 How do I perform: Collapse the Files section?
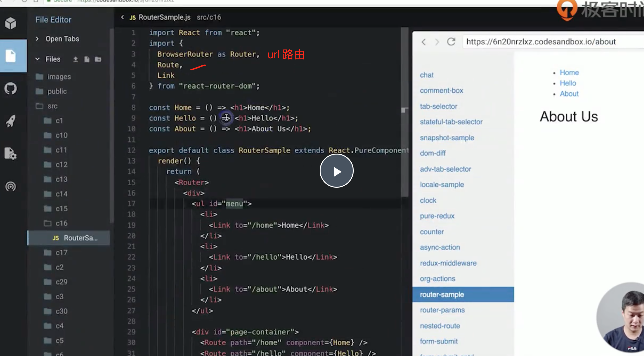click(37, 59)
